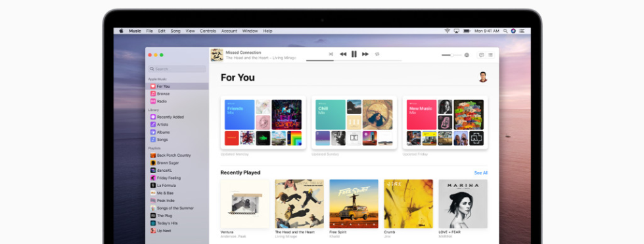Show the lyrics panel
The image size is (644, 244).
(481, 55)
